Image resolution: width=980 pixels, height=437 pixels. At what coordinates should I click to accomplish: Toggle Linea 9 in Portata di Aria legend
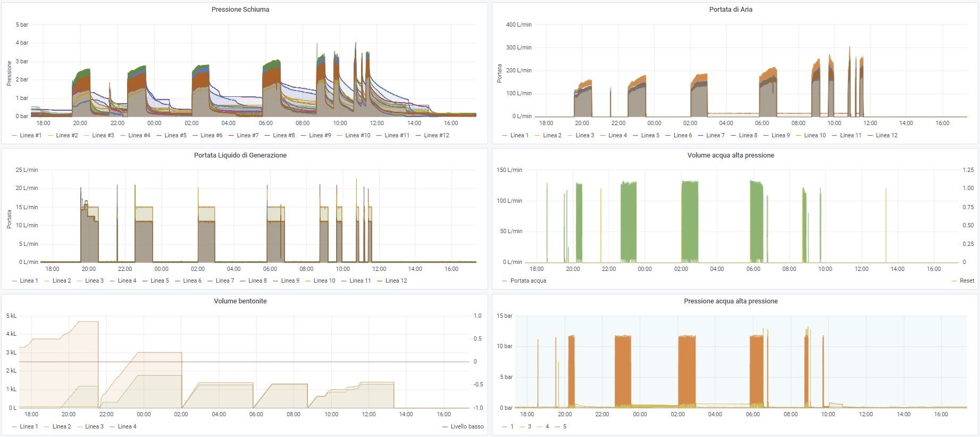coord(781,135)
